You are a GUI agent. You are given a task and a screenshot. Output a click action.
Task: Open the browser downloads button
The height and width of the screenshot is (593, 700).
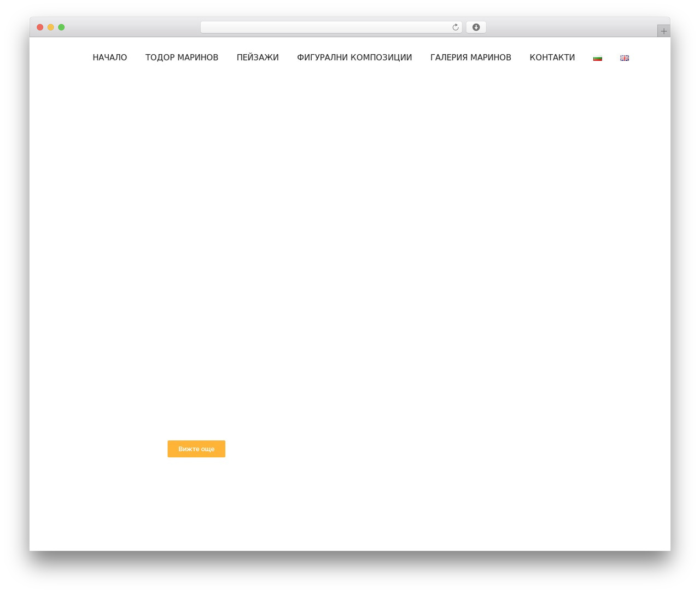pyautogui.click(x=476, y=27)
